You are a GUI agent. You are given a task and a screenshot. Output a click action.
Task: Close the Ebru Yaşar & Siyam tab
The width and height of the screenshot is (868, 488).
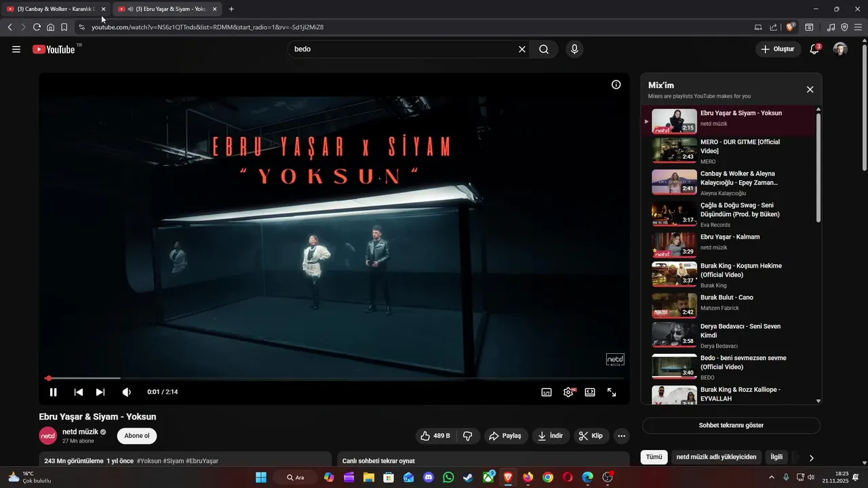coord(214,9)
